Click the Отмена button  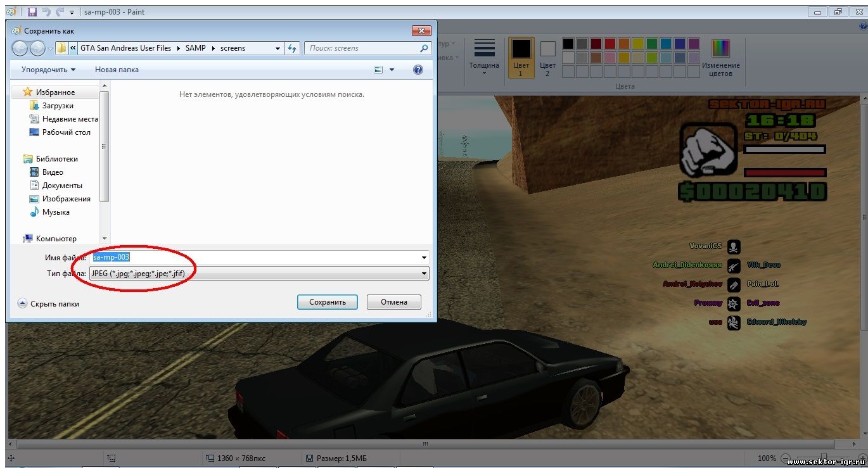coord(394,302)
